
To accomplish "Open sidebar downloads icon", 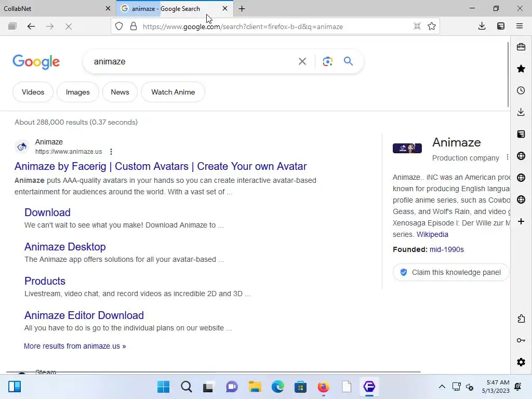I will coord(521,112).
